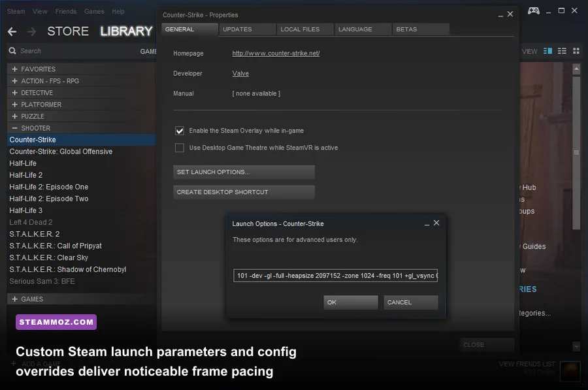The image size is (588, 390).
Task: Select Half-Life in the game list
Action: (81, 163)
